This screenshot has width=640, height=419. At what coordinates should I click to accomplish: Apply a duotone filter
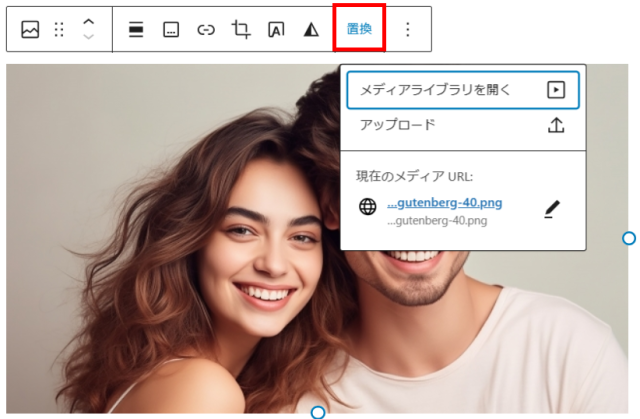(x=311, y=30)
